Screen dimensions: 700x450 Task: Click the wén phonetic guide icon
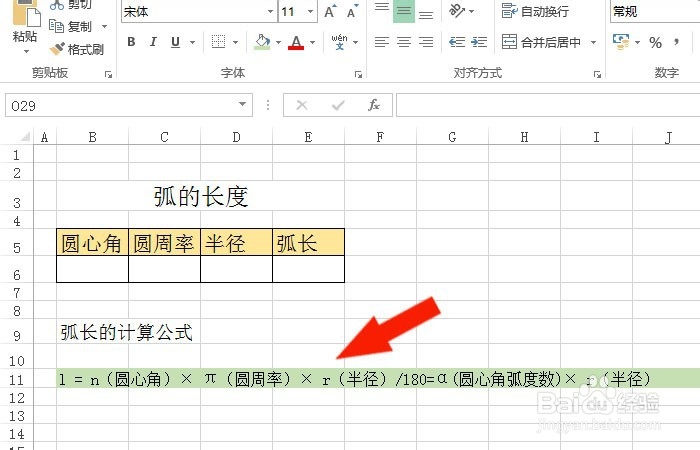point(339,42)
